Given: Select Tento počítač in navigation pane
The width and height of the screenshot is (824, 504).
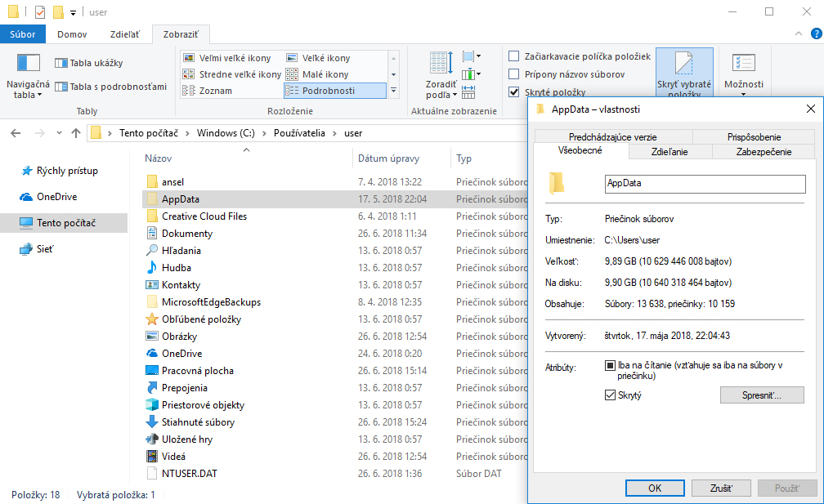Looking at the screenshot, I should pos(64,223).
